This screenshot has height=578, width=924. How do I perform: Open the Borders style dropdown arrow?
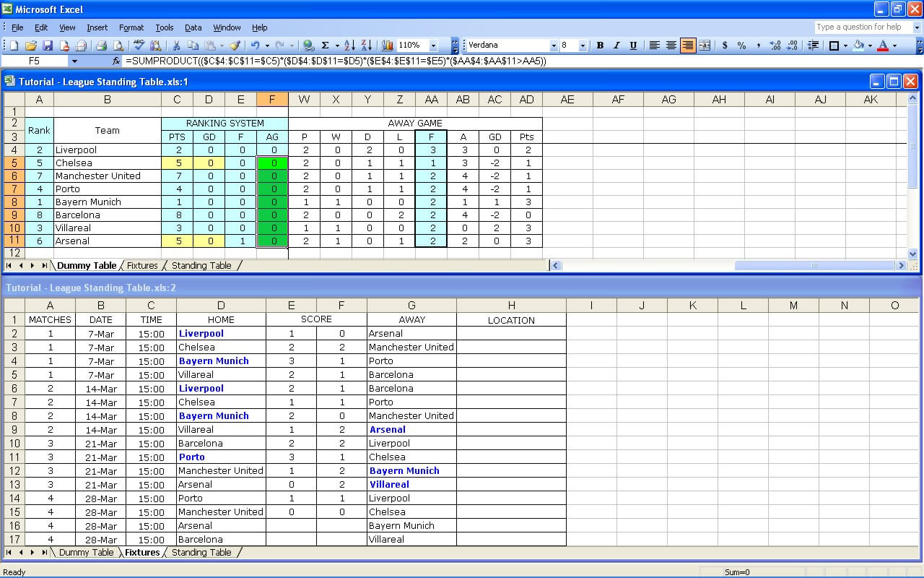[x=845, y=46]
